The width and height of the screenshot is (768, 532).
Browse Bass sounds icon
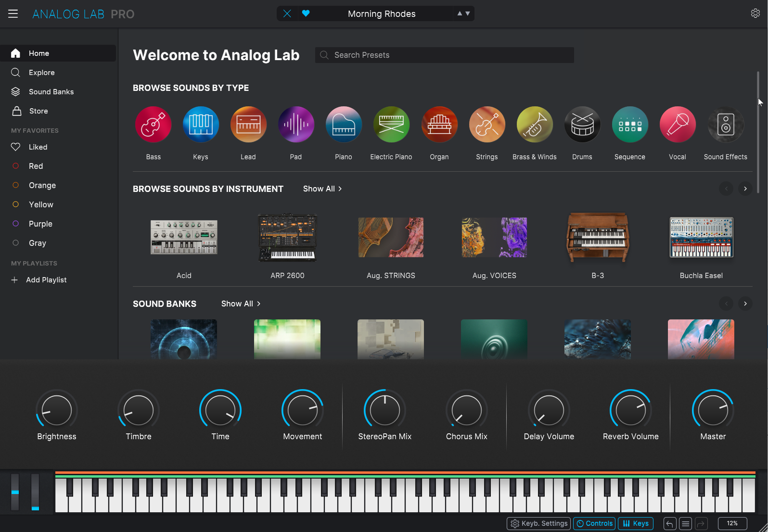153,125
